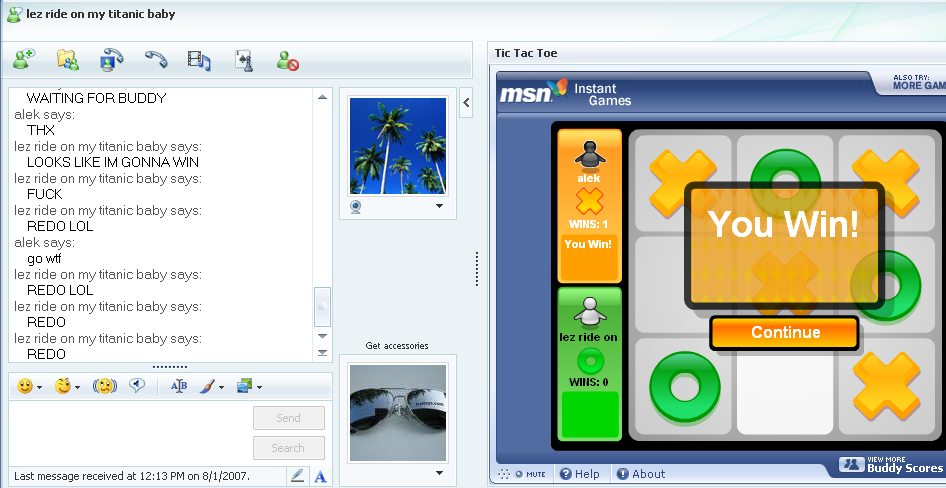Collapse display pictures with arrow button
Image resolution: width=946 pixels, height=488 pixels.
tap(466, 103)
